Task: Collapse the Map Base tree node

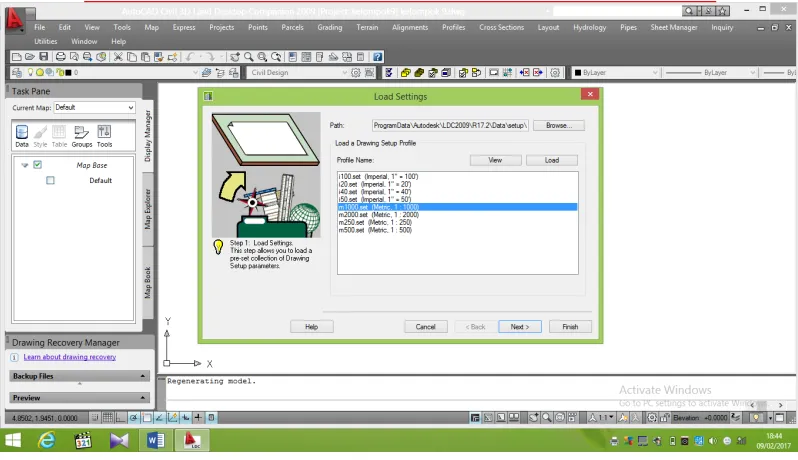Action: click(x=24, y=165)
